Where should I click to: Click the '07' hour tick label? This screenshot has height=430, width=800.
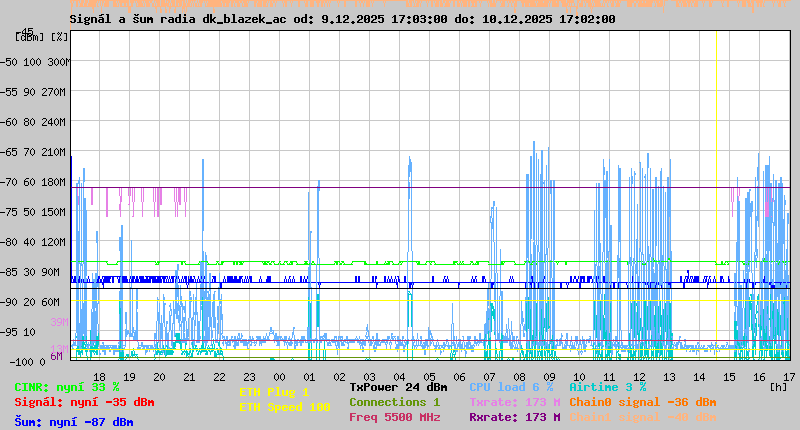point(489,377)
